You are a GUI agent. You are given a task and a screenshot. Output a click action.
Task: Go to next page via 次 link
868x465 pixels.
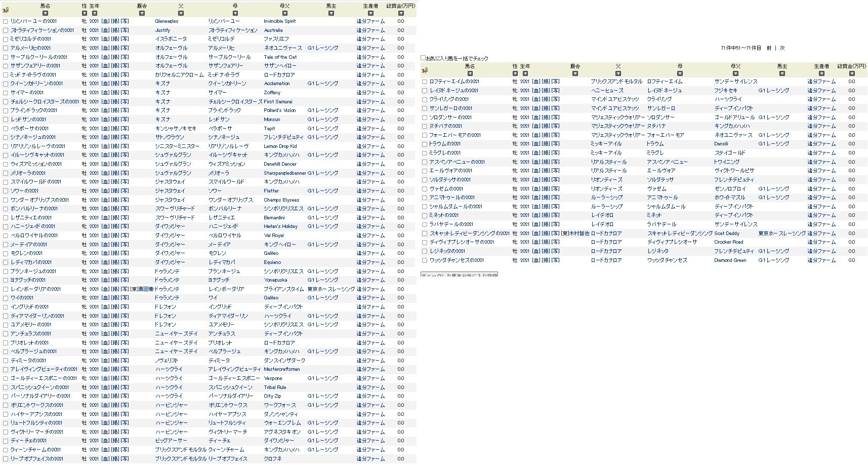782,48
